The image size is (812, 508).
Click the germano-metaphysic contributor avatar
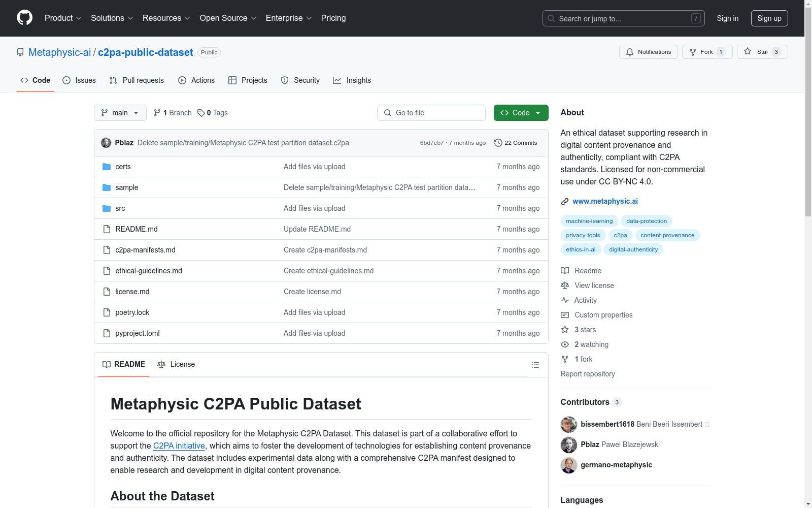pos(569,465)
